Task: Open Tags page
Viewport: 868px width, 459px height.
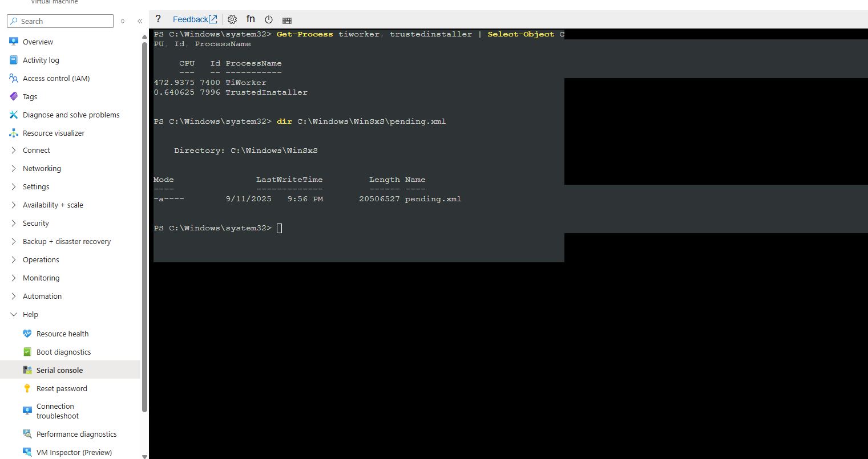Action: point(30,96)
